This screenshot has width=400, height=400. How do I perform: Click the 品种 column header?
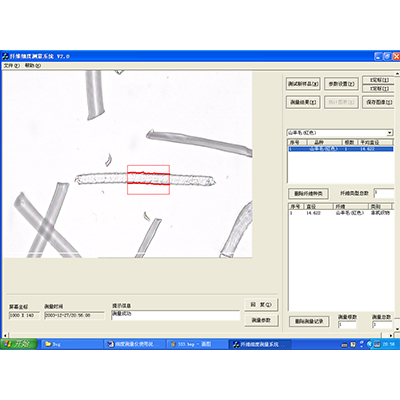(x=320, y=142)
